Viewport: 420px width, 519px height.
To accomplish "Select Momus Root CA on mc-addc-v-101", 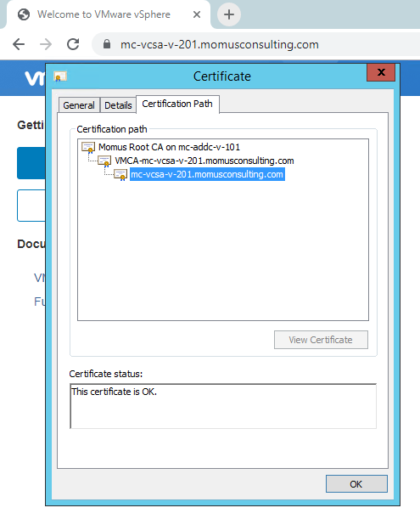I will coord(169,147).
